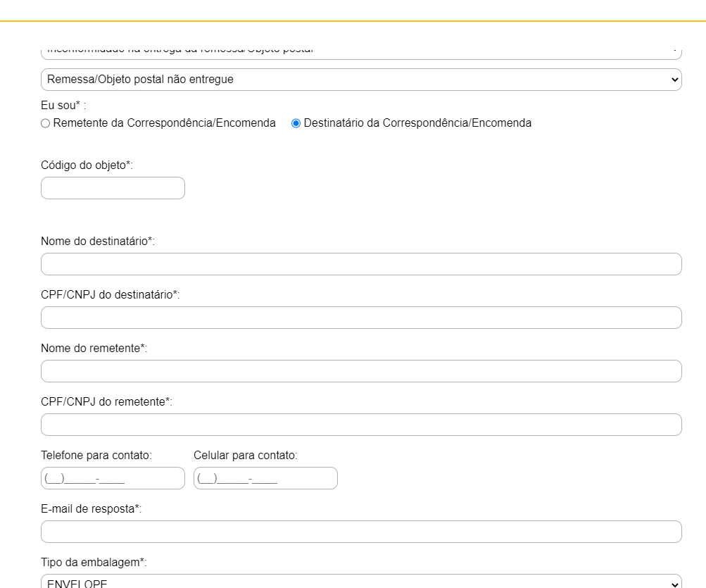The width and height of the screenshot is (706, 588).
Task: Focus the Nome do remetente field
Action: (x=361, y=371)
